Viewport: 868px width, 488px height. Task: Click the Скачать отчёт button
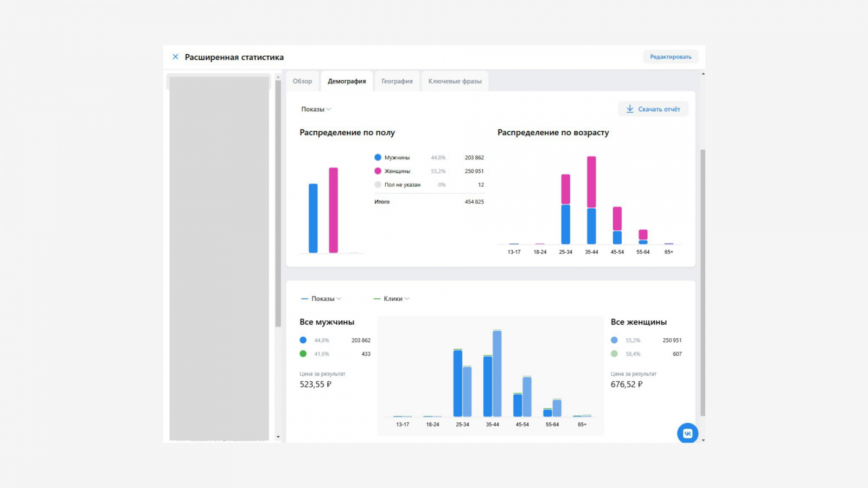click(x=653, y=109)
